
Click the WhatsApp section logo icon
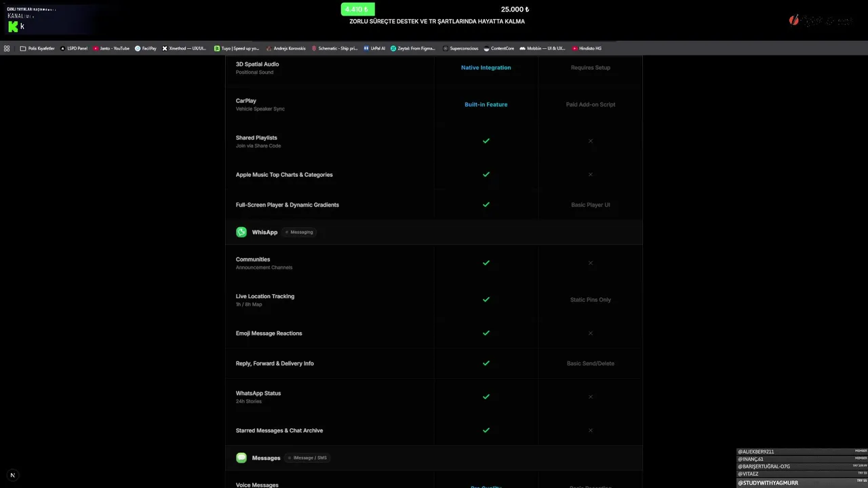pos(241,232)
